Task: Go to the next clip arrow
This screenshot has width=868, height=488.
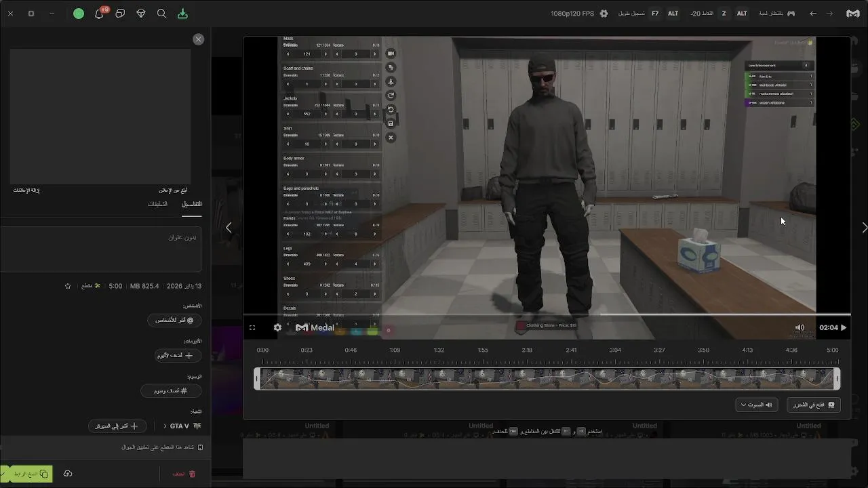Action: pos(864,228)
